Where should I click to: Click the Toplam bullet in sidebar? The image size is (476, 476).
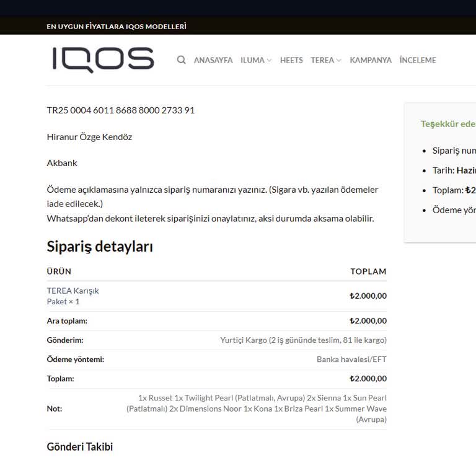pyautogui.click(x=454, y=190)
